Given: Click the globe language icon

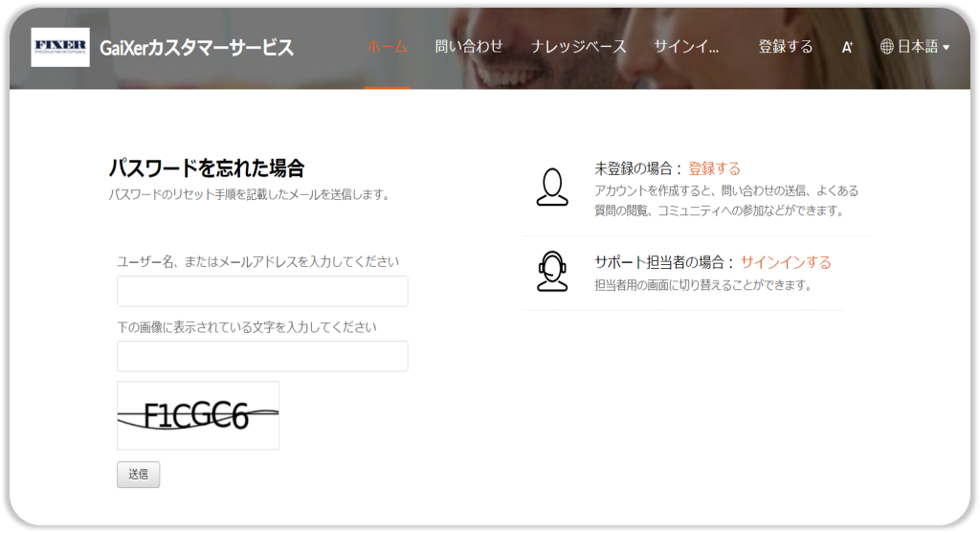Looking at the screenshot, I should [x=887, y=46].
